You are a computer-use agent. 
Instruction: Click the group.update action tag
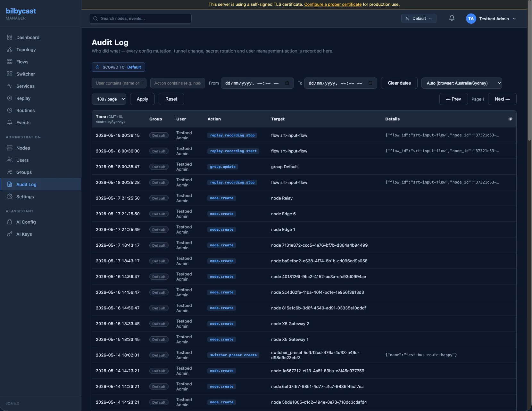[x=223, y=167]
